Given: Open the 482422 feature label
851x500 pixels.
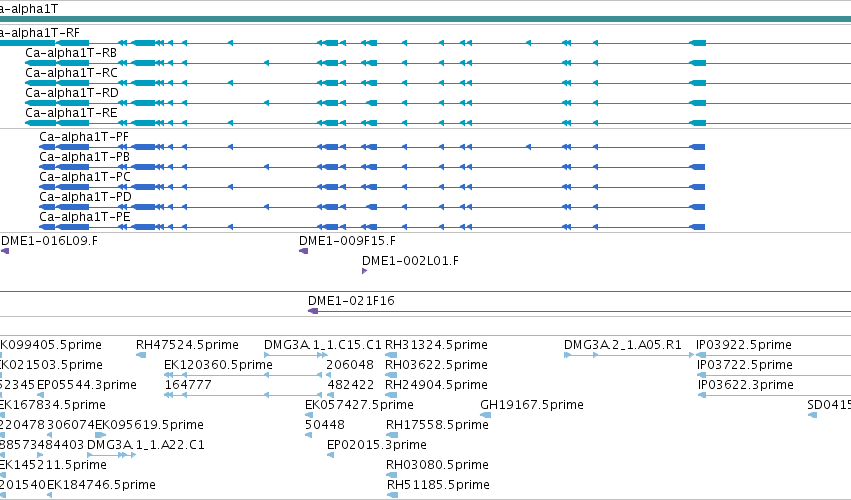Looking at the screenshot, I should (x=351, y=385).
